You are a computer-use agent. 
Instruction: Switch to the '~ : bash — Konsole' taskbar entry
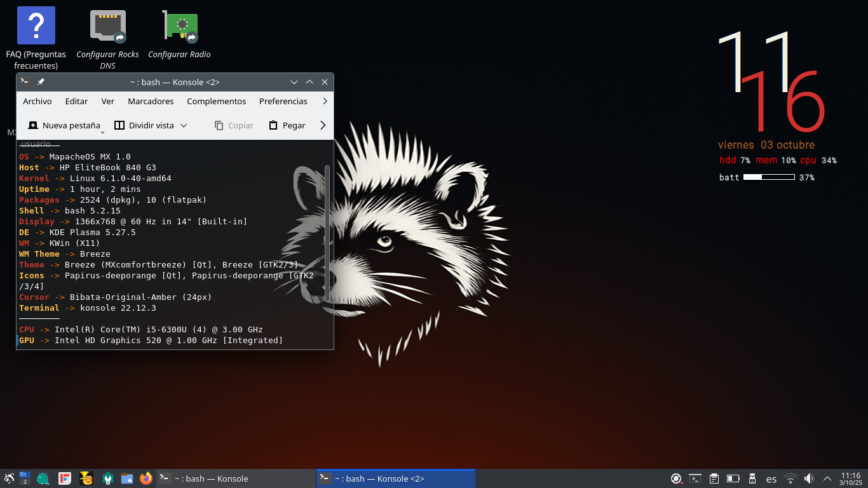click(236, 478)
